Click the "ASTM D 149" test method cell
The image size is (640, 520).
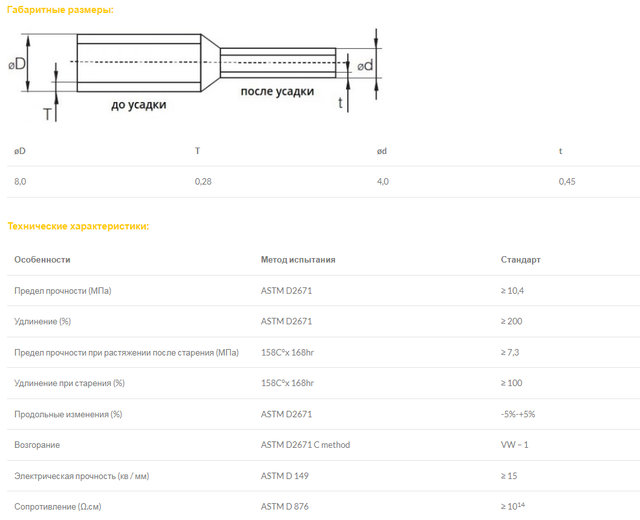coord(285,476)
